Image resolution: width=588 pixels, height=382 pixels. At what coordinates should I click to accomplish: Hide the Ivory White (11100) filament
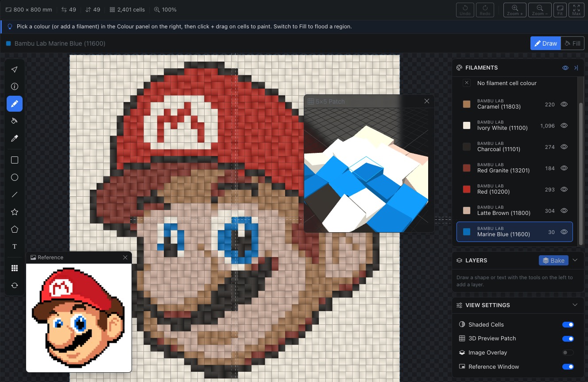coord(564,125)
